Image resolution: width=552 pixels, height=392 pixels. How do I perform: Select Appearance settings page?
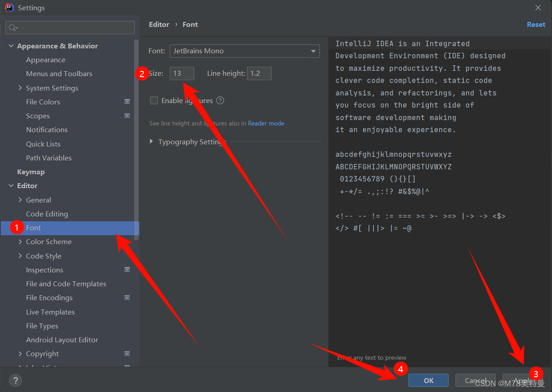46,60
